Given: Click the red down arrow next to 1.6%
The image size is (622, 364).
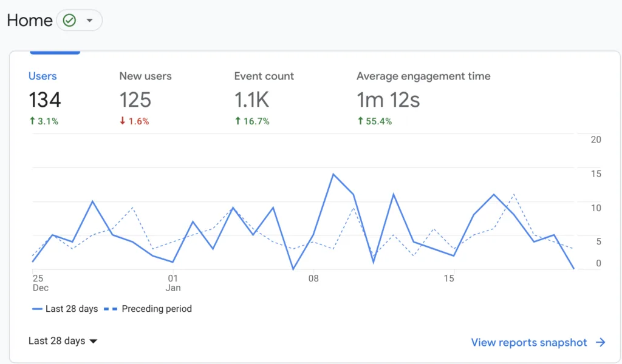Looking at the screenshot, I should (123, 121).
